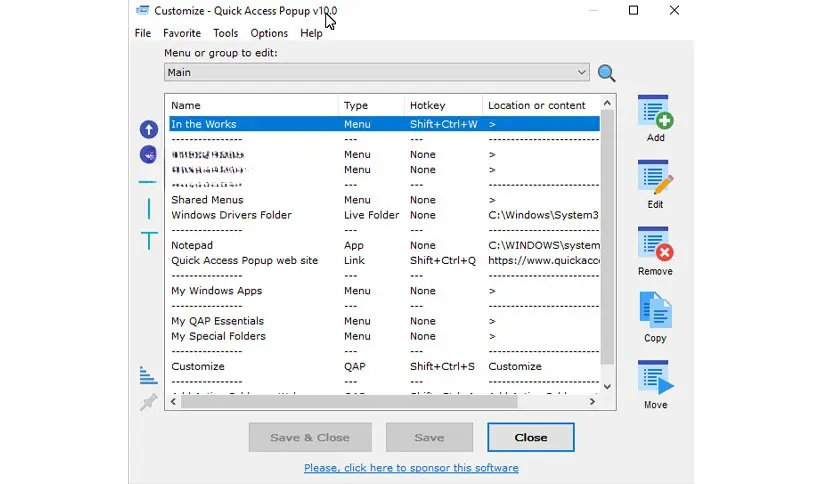
Task: Select the 'My Windows Apps' row
Action: click(x=384, y=291)
